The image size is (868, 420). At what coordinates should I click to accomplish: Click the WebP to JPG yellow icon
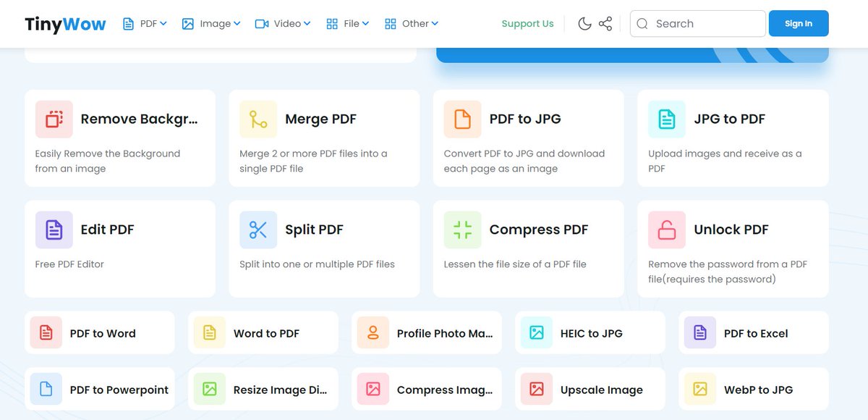[700, 389]
